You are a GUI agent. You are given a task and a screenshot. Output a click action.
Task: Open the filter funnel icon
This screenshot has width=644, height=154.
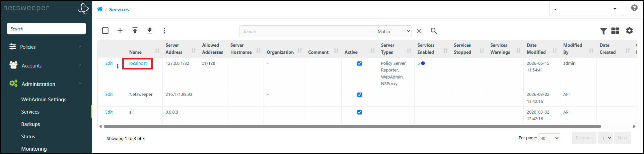click(603, 31)
